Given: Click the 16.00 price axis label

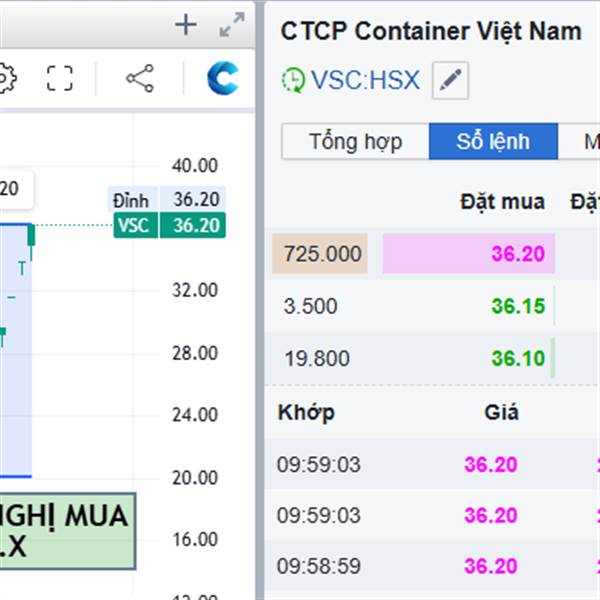Looking at the screenshot, I should pyautogui.click(x=195, y=540).
